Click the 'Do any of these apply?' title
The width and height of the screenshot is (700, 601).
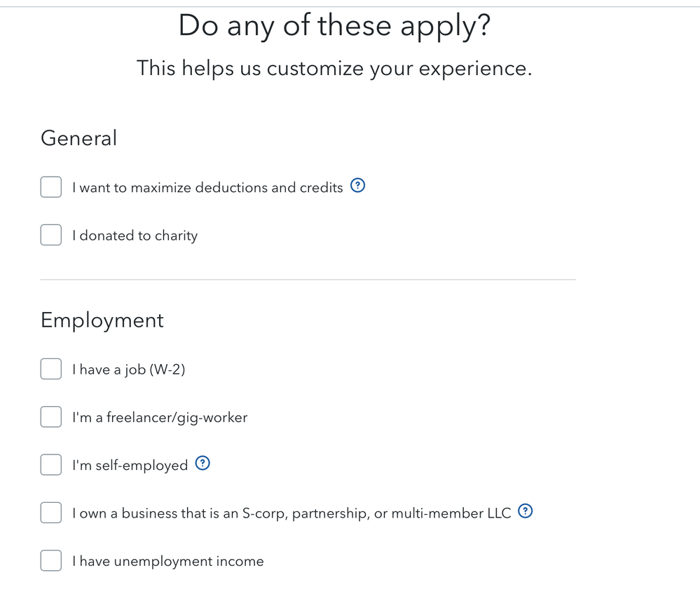pos(334,25)
